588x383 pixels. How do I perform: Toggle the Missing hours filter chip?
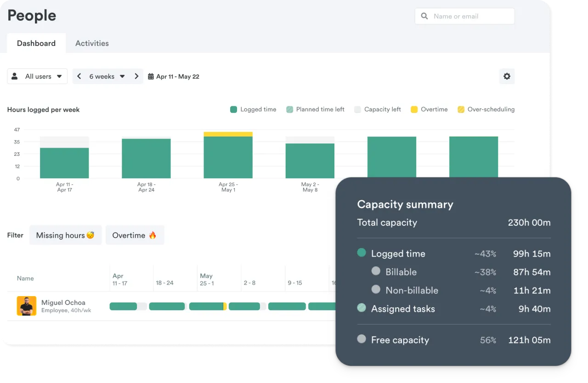(x=65, y=235)
